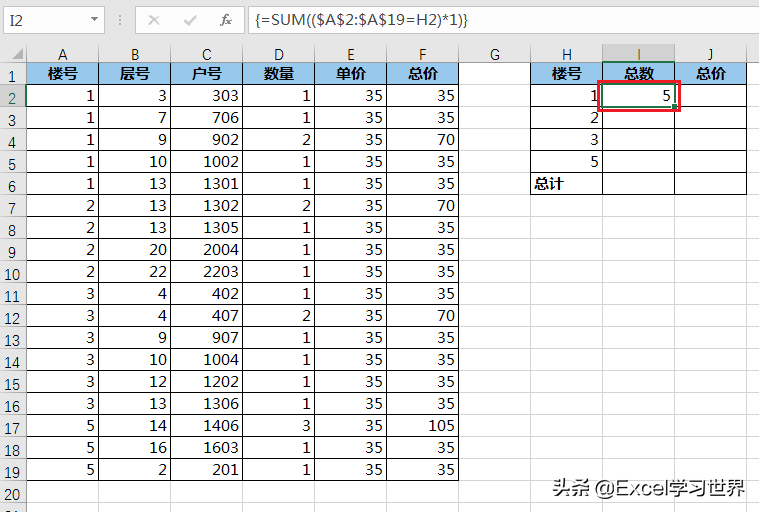Select row 5 header
This screenshot has width=759, height=512.
(x=13, y=164)
